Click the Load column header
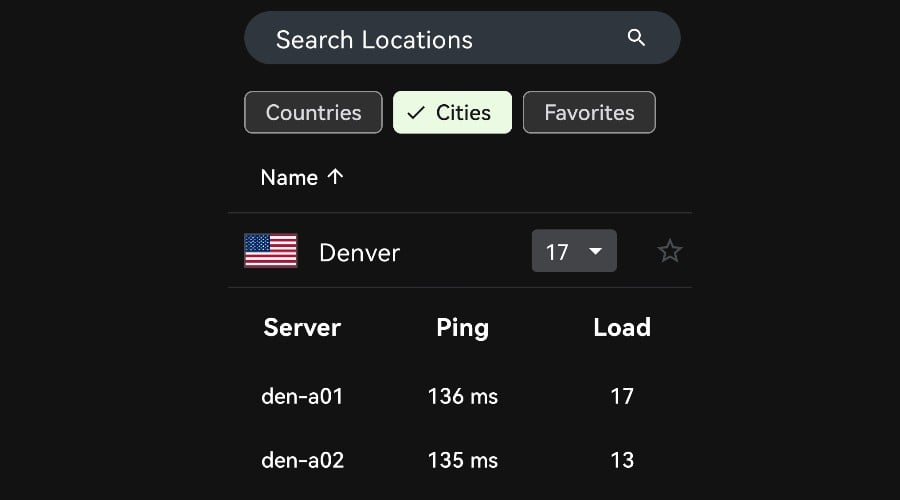900x500 pixels. [x=621, y=327]
